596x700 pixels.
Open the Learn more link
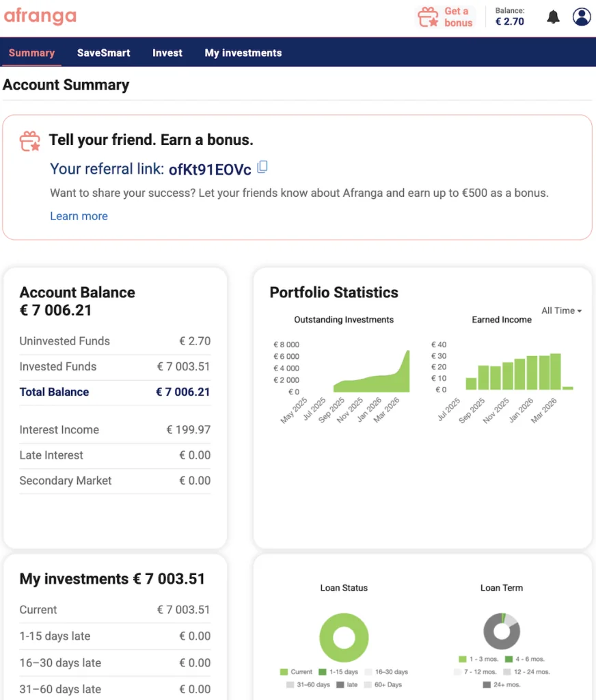coord(79,216)
